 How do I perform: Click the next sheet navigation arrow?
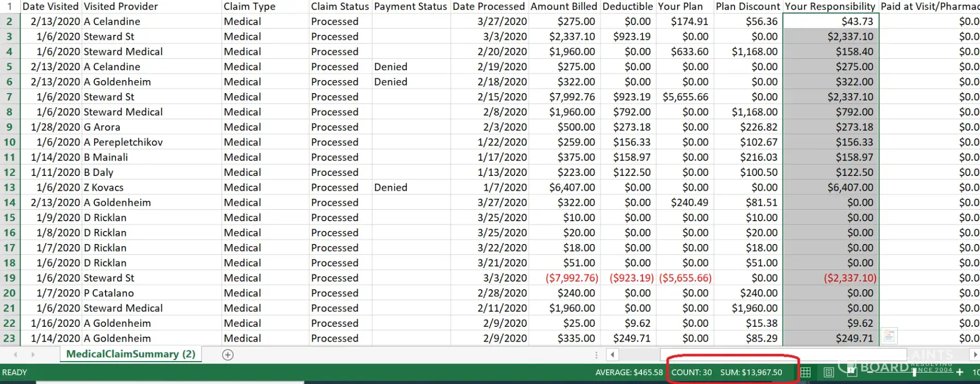33,355
